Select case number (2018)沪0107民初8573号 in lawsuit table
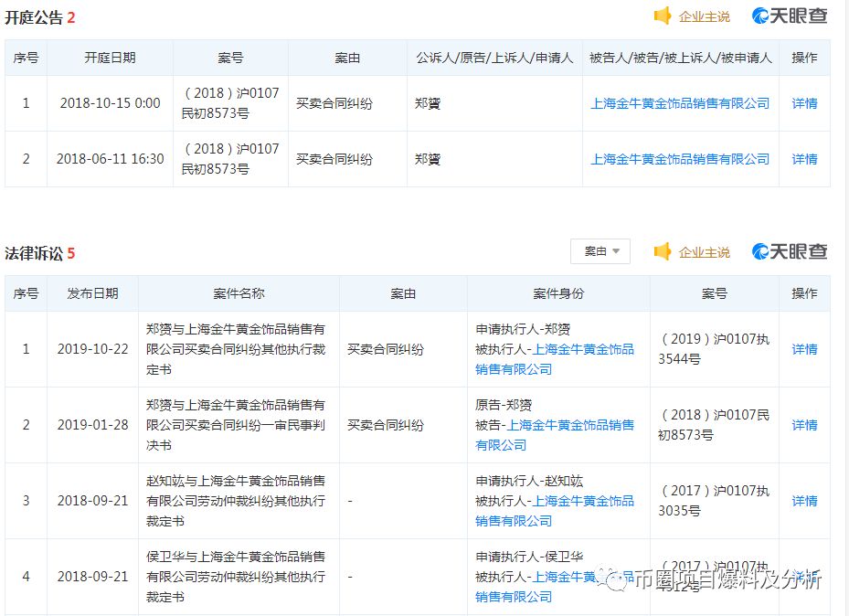This screenshot has width=849, height=616. point(714,424)
